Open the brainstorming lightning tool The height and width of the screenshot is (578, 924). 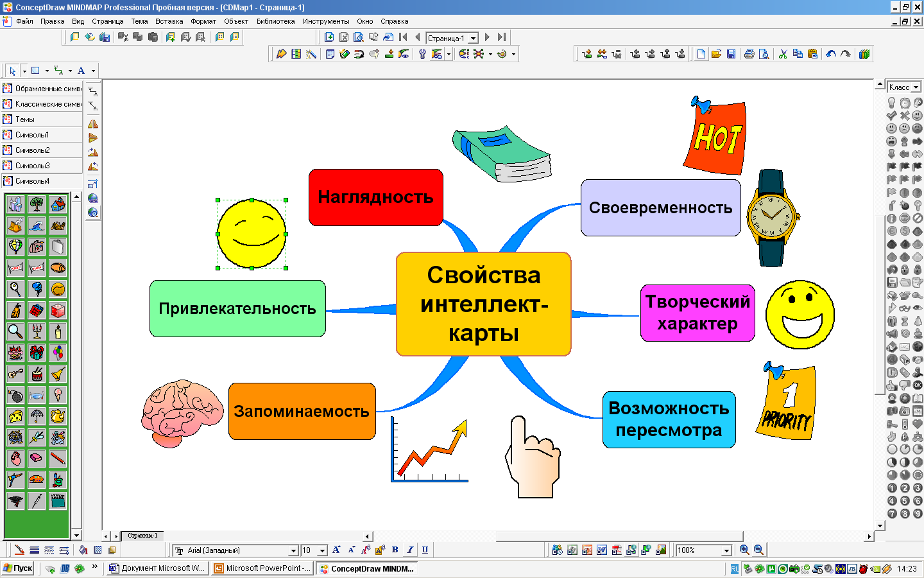[282, 54]
